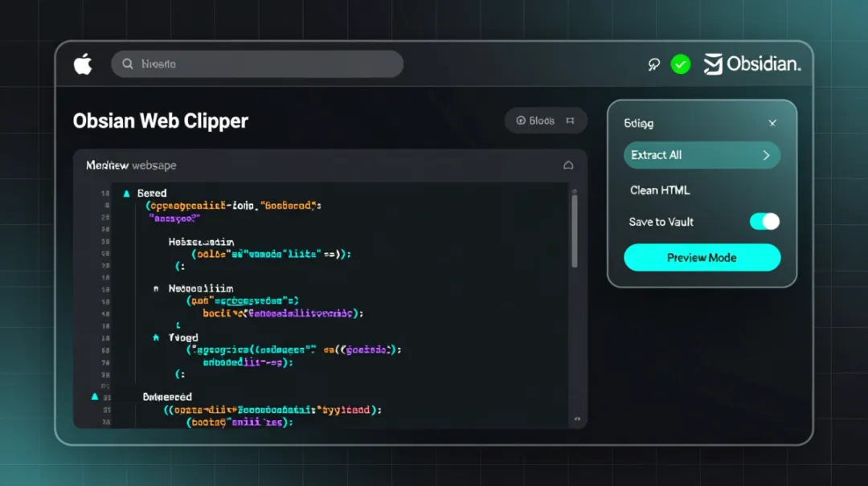Click the Save to Vault label
This screenshot has height=486, width=868.
point(661,222)
